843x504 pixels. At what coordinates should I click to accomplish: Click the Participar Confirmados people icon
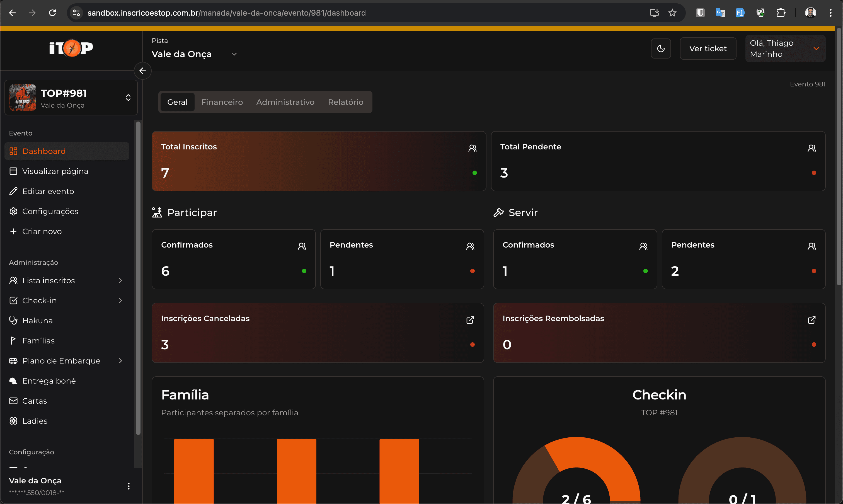click(302, 246)
